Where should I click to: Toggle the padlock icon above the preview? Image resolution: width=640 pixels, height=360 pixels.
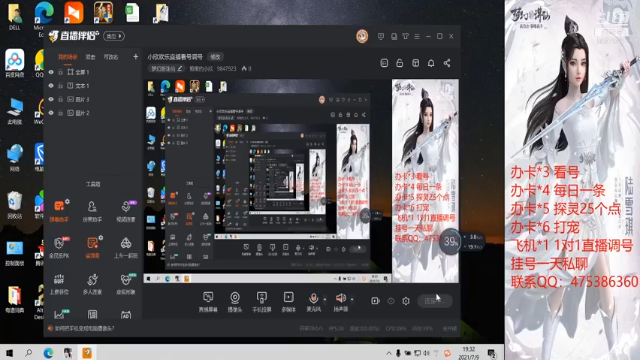(400, 63)
